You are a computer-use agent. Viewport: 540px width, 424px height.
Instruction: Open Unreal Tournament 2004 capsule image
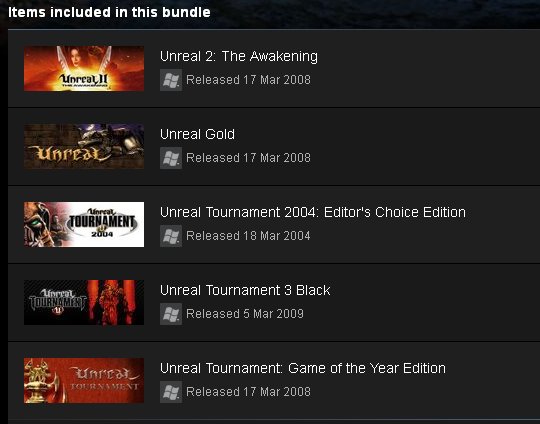tap(84, 224)
